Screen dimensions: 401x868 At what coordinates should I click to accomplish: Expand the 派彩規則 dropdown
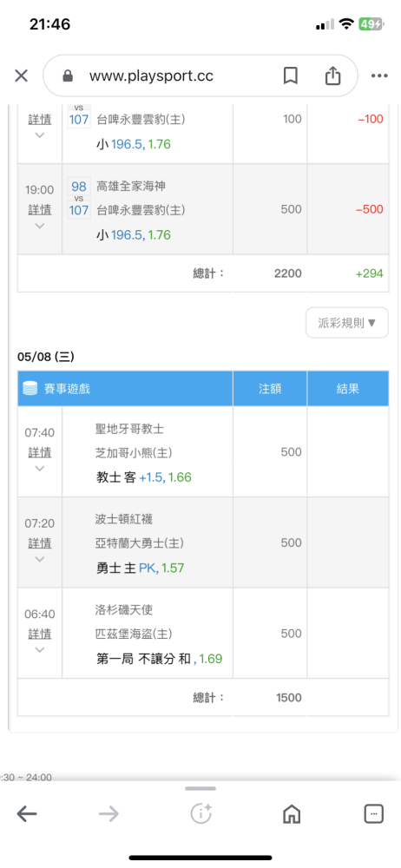[x=347, y=323]
